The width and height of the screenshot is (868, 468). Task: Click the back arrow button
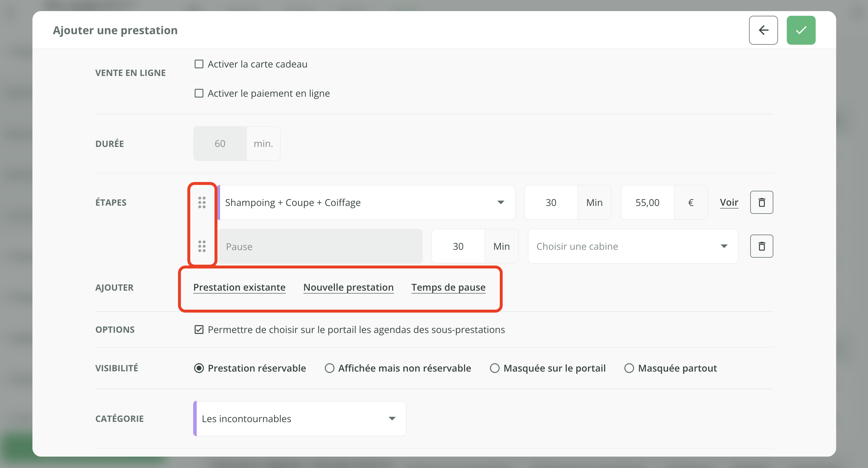763,30
